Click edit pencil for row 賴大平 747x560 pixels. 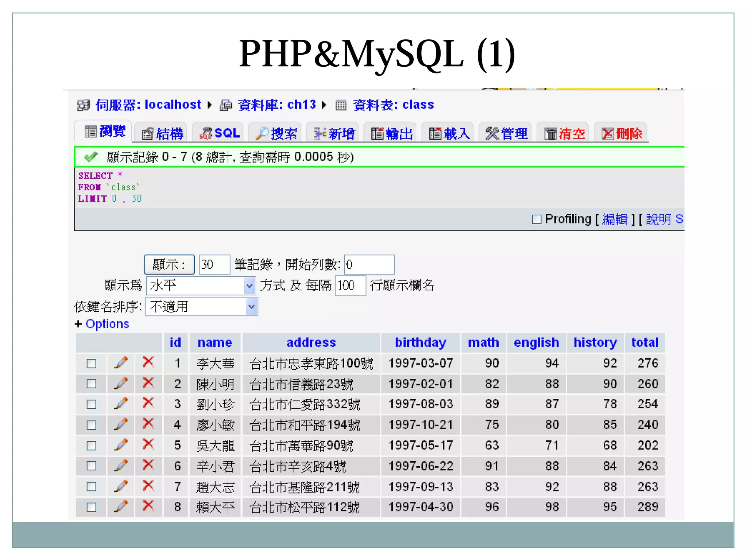pyautogui.click(x=121, y=506)
